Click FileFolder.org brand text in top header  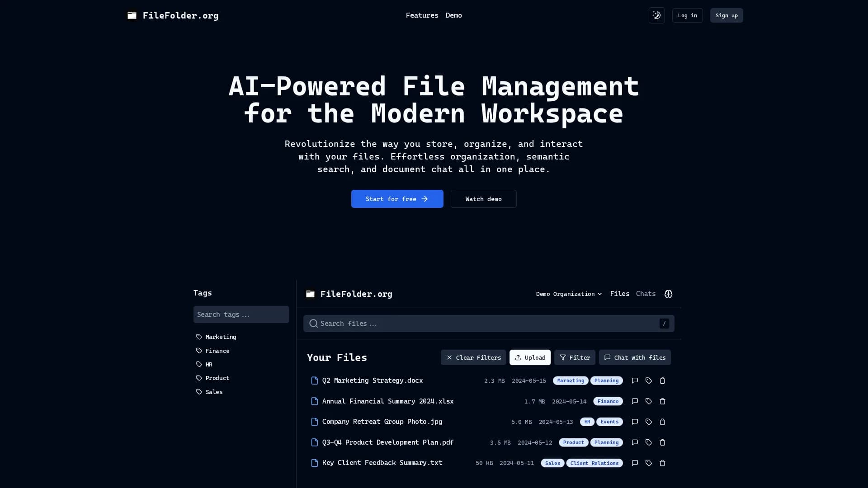pyautogui.click(x=180, y=15)
